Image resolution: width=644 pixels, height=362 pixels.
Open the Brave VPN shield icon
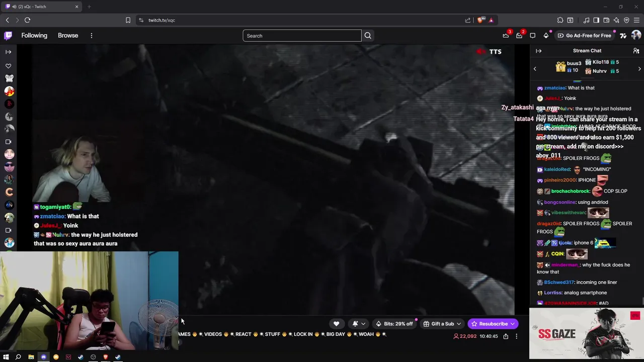tap(626, 20)
